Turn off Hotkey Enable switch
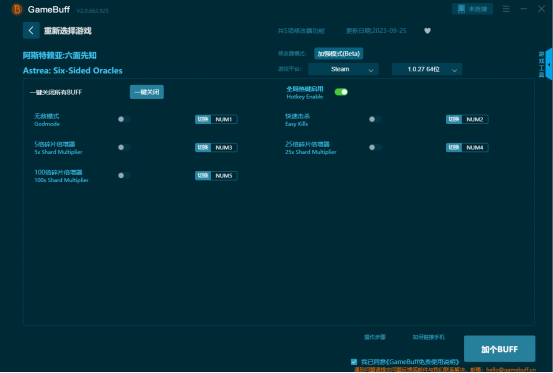This screenshot has height=373, width=553. pyautogui.click(x=341, y=92)
